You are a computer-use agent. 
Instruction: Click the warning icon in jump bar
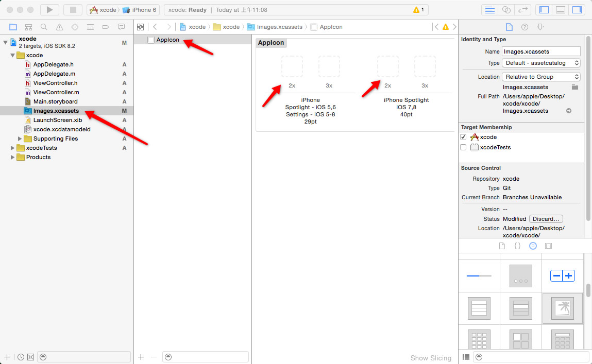446,27
